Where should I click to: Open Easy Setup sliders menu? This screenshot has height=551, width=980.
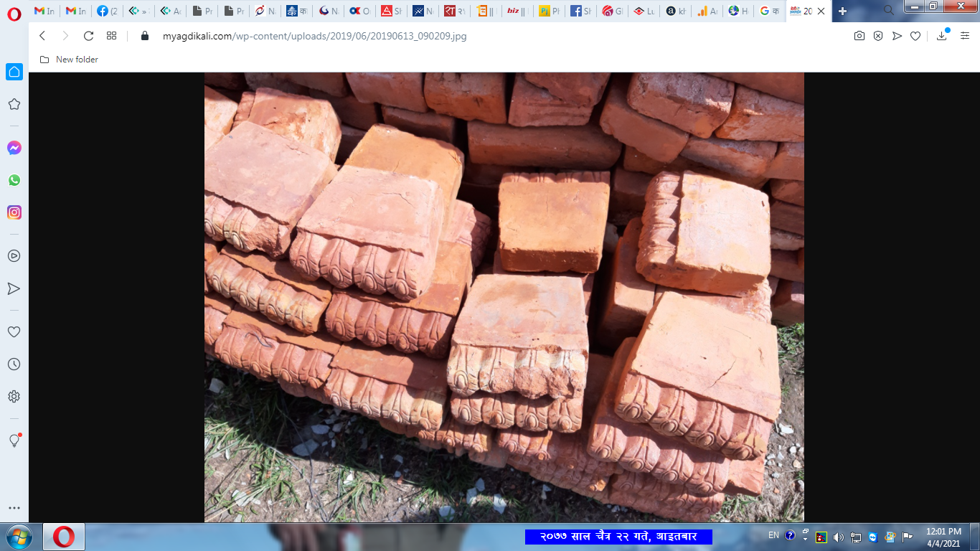pyautogui.click(x=965, y=36)
